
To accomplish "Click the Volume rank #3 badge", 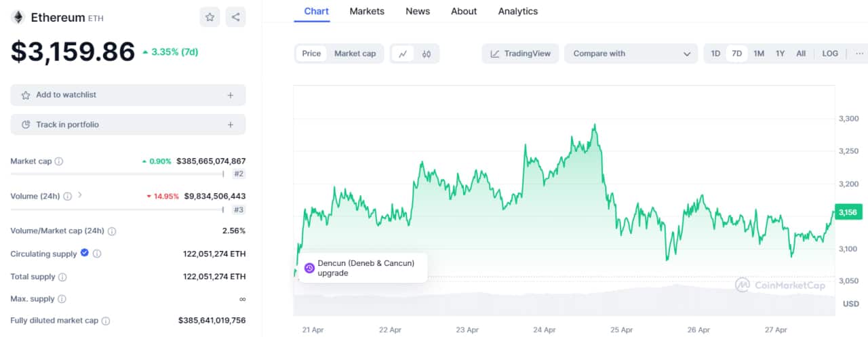I will point(239,210).
